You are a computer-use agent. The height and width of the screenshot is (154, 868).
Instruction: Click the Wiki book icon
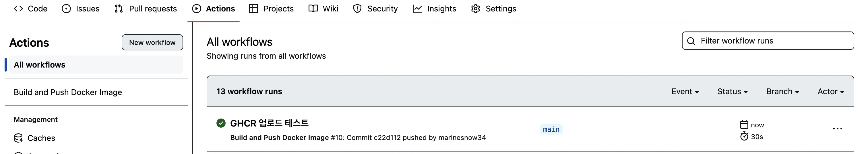coord(313,9)
